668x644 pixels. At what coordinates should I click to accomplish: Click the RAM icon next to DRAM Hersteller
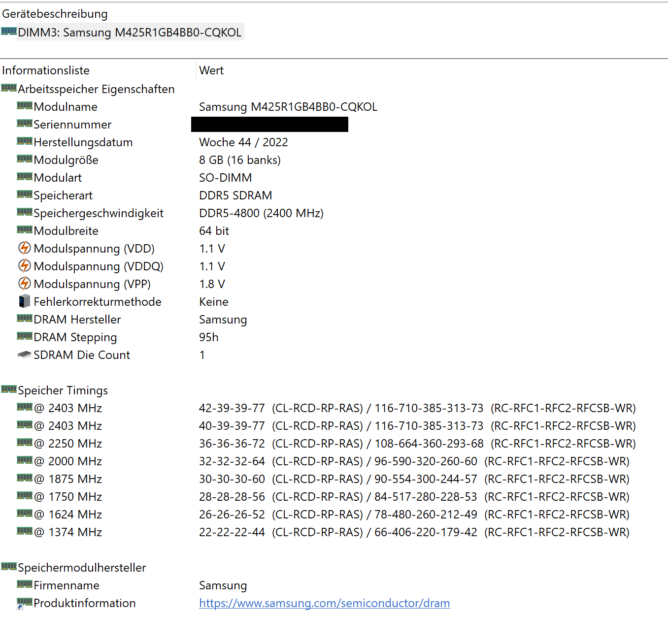pos(25,319)
